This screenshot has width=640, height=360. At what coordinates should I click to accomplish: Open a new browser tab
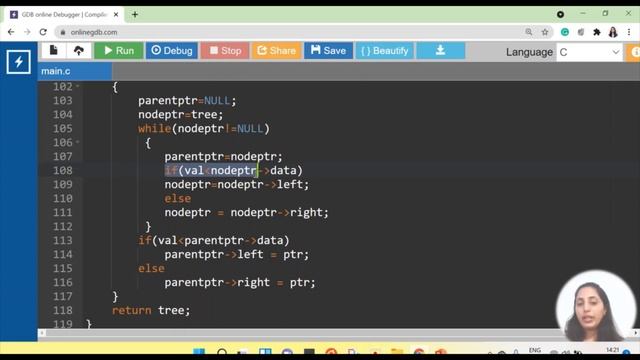135,15
